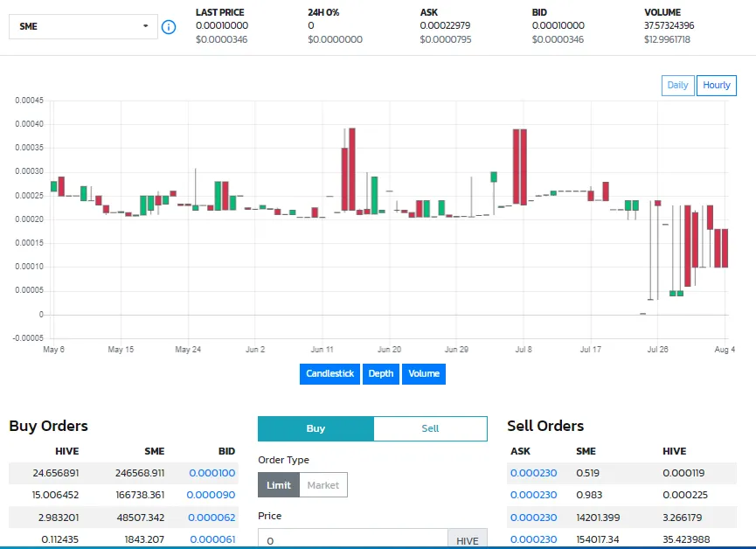Choose Market order type
The height and width of the screenshot is (549, 756).
click(x=323, y=485)
